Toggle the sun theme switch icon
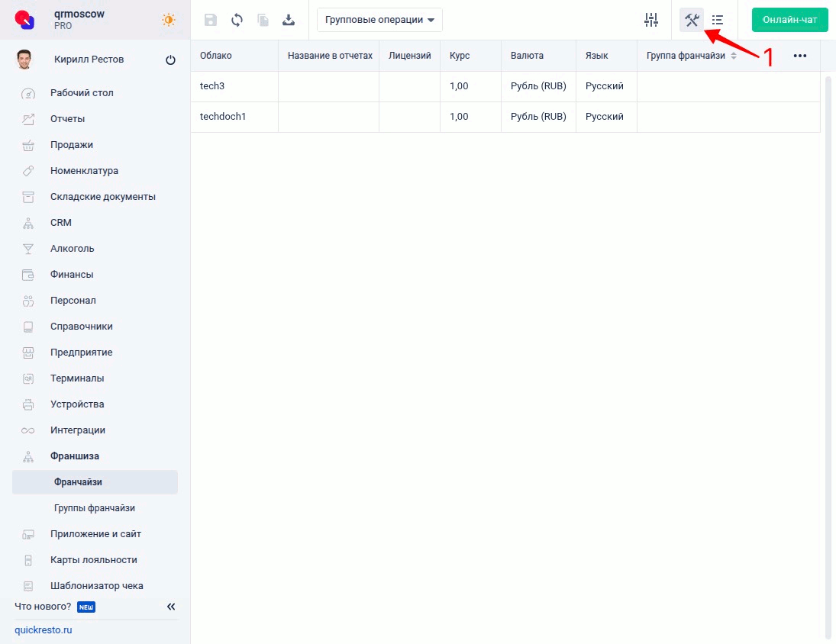 tap(169, 20)
